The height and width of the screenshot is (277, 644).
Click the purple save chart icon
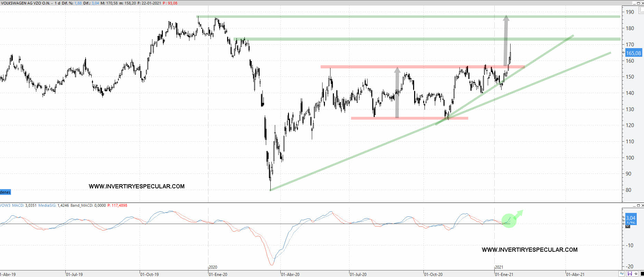click(630, 274)
